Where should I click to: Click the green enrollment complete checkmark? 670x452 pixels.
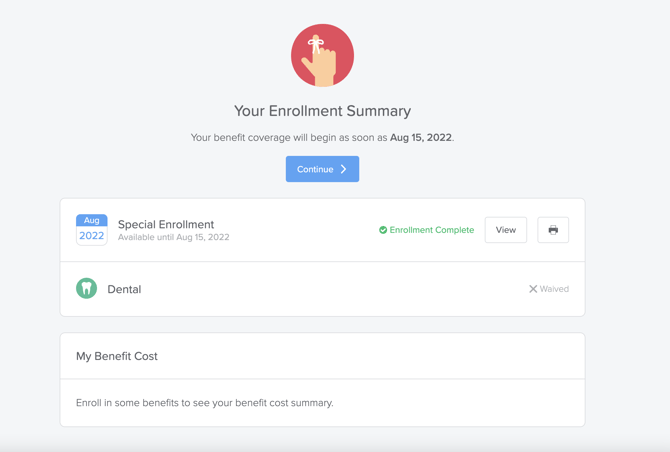coord(383,230)
